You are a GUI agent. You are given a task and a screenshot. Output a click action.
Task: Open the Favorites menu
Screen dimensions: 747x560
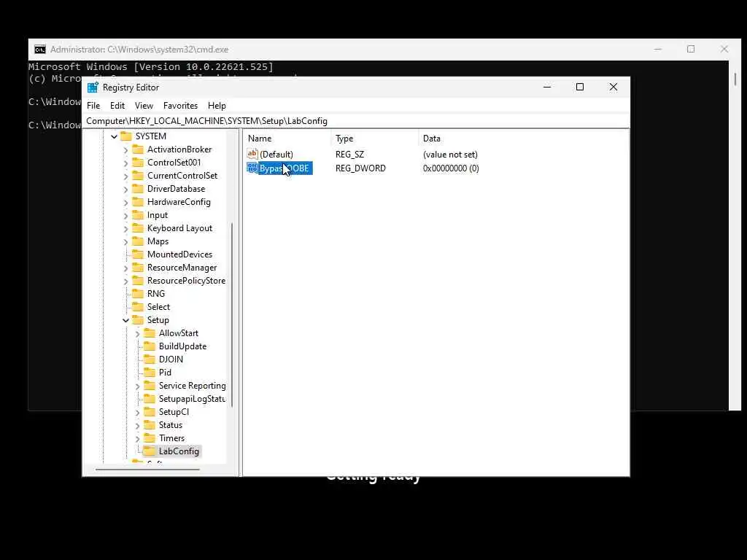(x=180, y=106)
